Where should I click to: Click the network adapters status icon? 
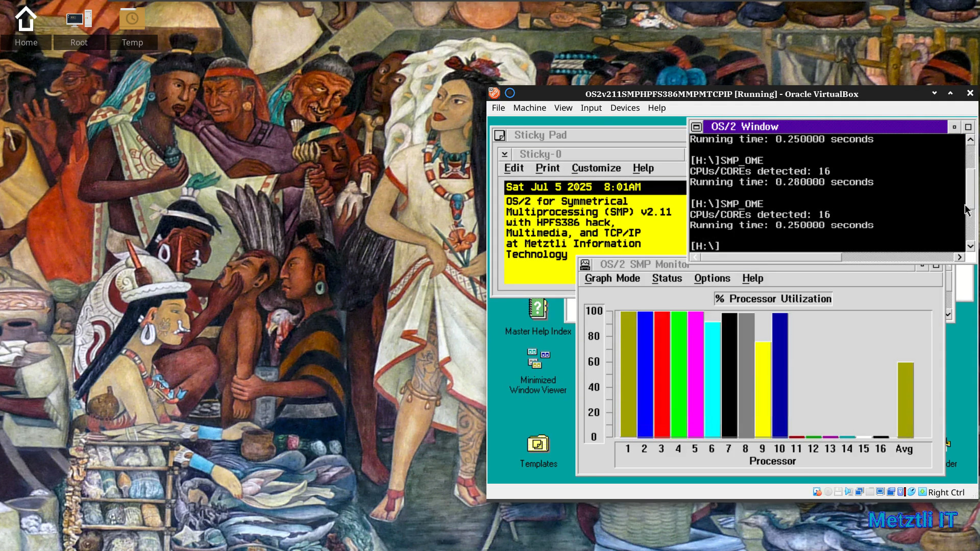point(860,492)
